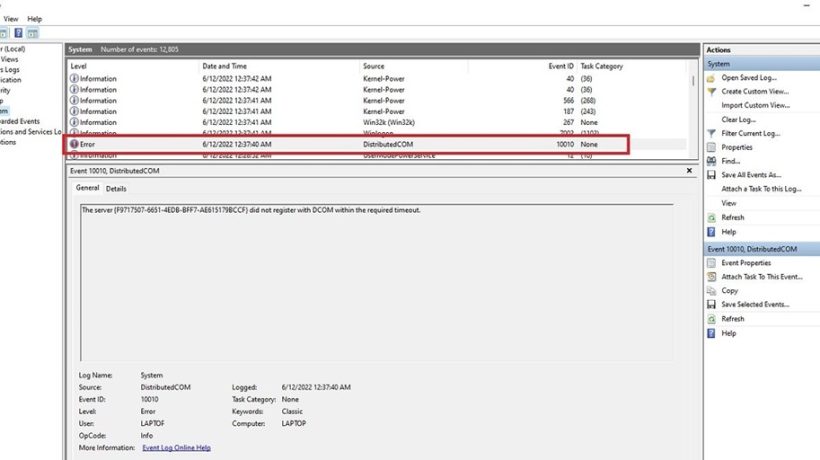Select the Win32k (Win32k) event row
The width and height of the screenshot is (820, 460).
click(377, 122)
